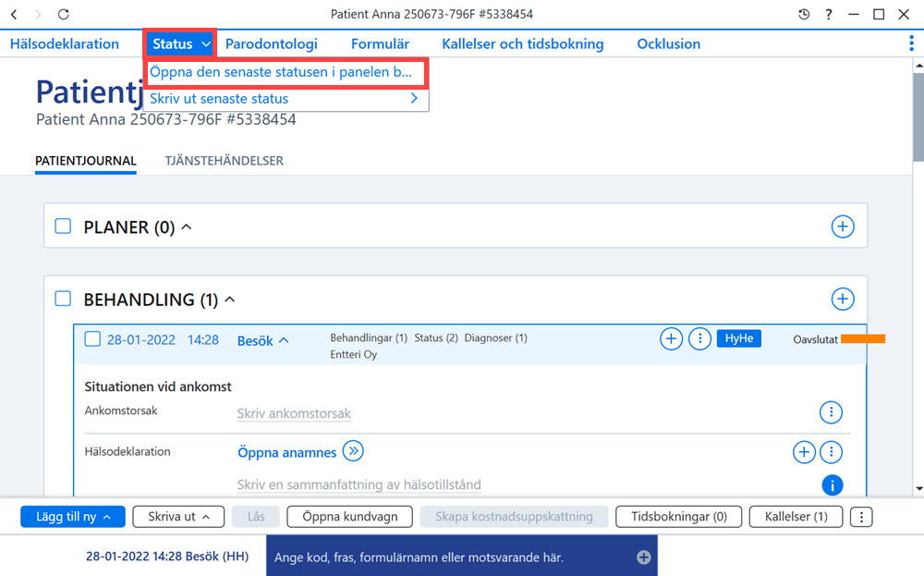Click the Skriv ankomstorsak input field
This screenshot has width=924, height=576.
pos(294,413)
